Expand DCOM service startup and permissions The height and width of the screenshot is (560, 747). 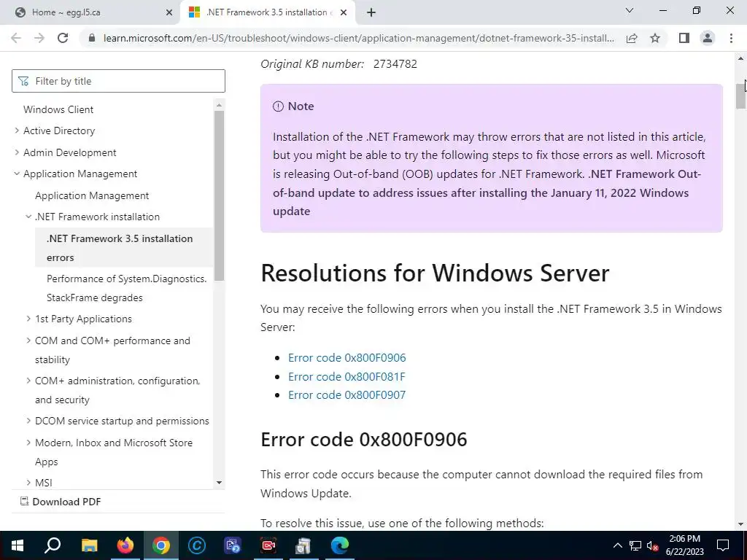pos(28,421)
